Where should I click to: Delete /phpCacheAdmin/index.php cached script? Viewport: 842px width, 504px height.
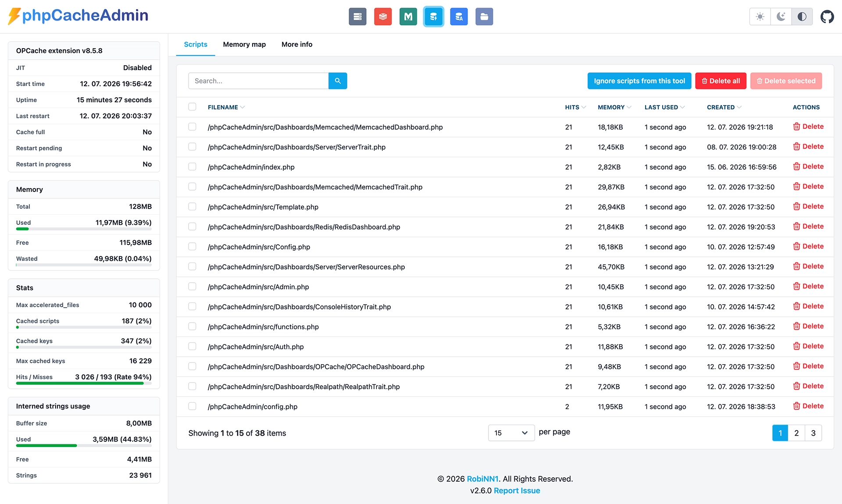808,167
